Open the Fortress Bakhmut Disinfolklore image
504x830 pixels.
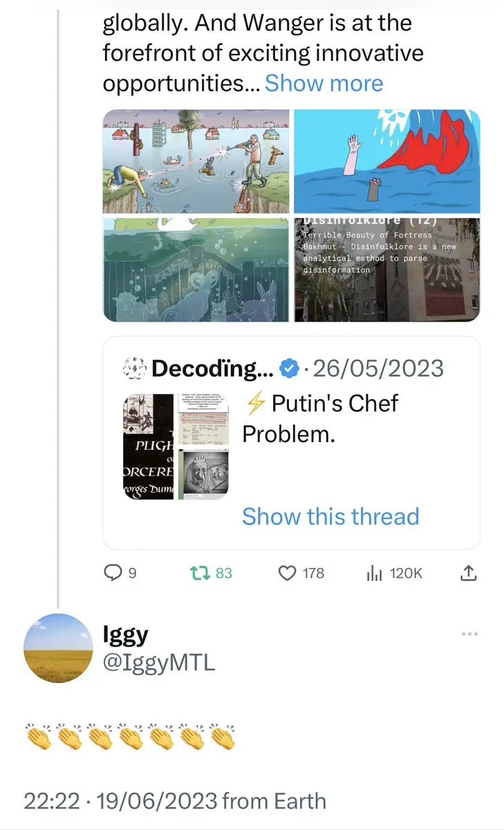coord(386,270)
